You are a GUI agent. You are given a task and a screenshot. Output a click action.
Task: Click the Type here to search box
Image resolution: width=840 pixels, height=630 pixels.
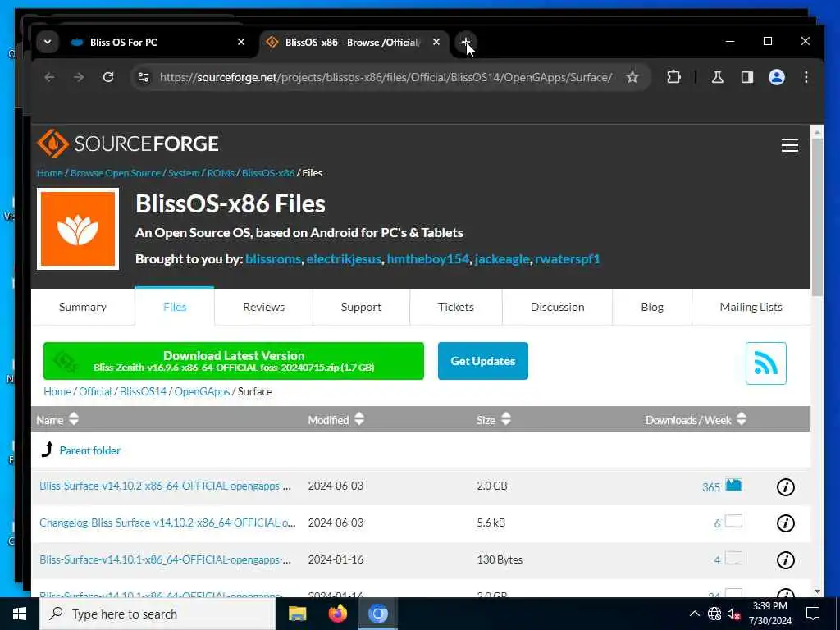157,614
